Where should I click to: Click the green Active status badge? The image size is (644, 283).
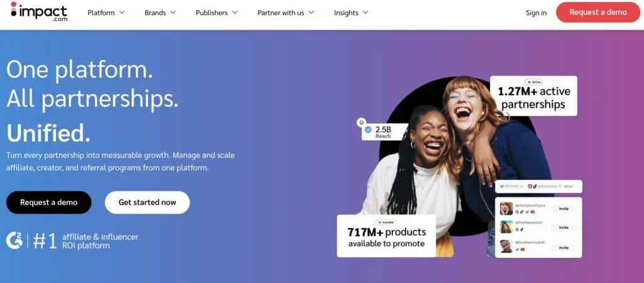point(533,82)
